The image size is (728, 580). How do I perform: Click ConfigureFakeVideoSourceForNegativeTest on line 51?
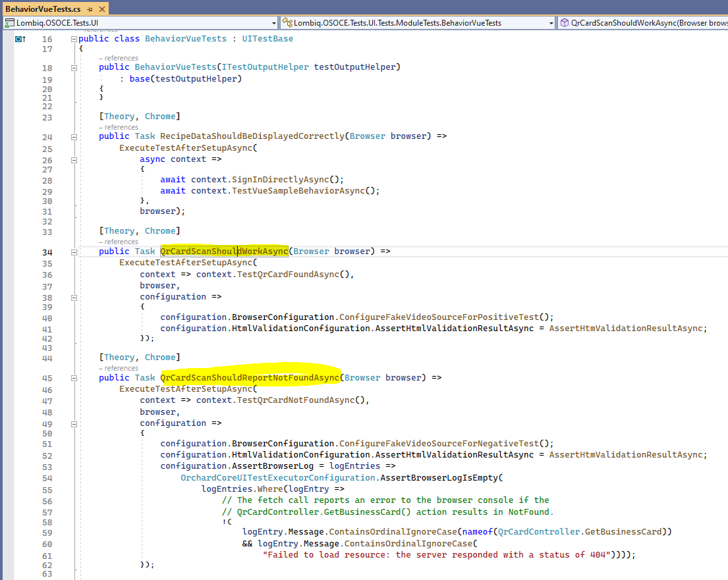click(439, 444)
